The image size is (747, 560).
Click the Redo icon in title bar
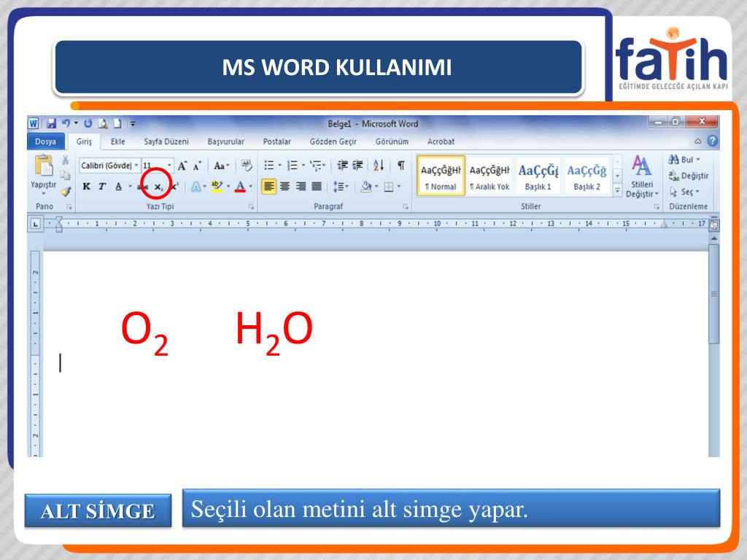88,124
